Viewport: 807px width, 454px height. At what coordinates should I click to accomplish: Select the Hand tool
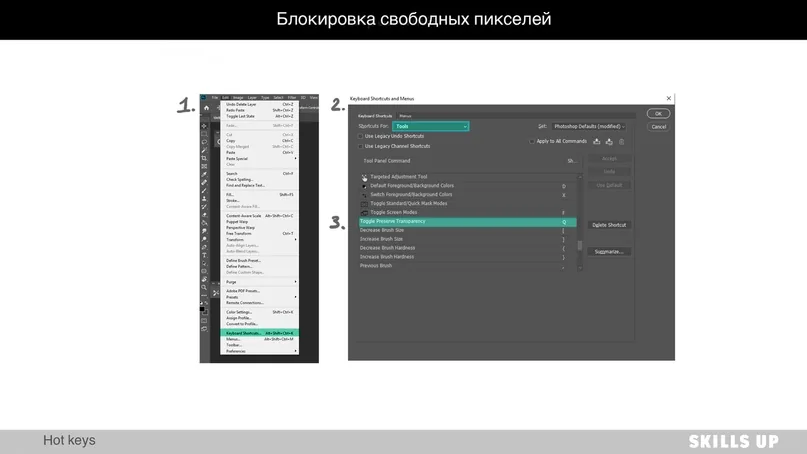pyautogui.click(x=204, y=280)
